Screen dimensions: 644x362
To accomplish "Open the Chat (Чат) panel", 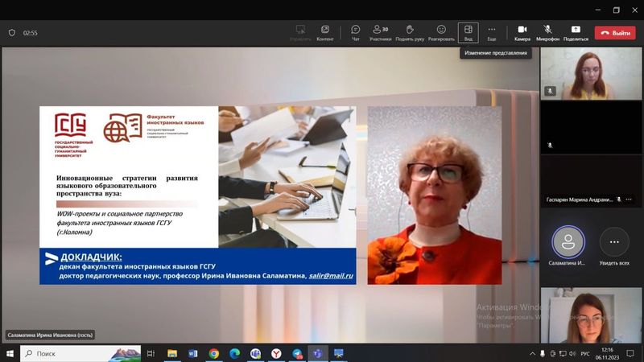I will point(355,32).
